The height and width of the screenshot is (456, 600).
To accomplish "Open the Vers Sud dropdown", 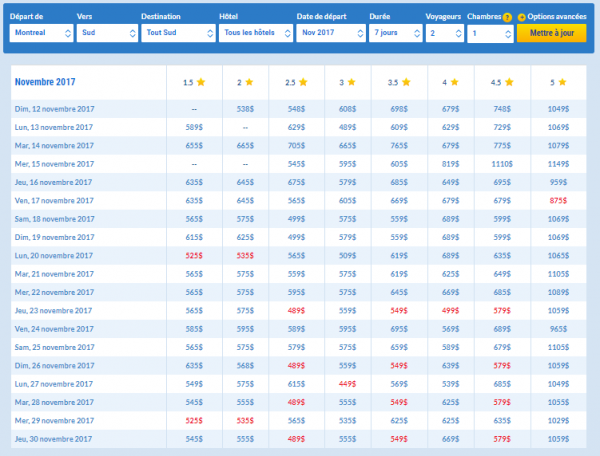I will pyautogui.click(x=106, y=33).
